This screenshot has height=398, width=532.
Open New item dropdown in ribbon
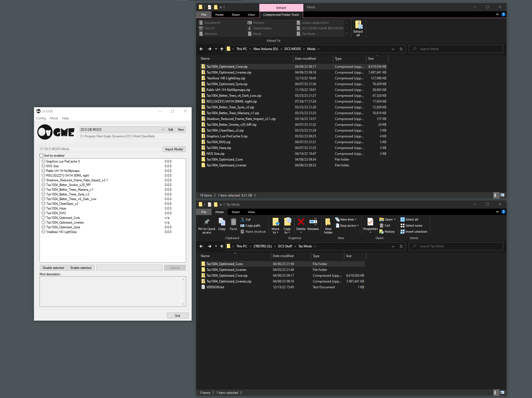click(346, 219)
